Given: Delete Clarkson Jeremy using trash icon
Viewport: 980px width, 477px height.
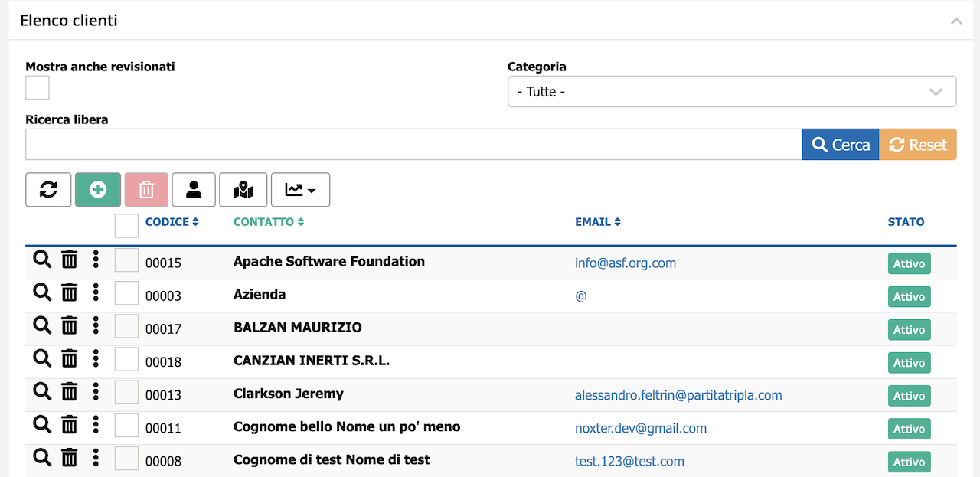Looking at the screenshot, I should coord(70,391).
